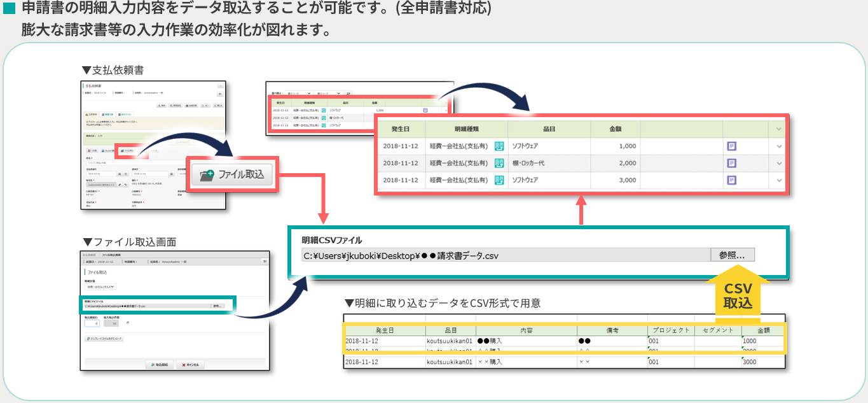
Task: Click the テンプレートファイルをダウンロード button
Action: pyautogui.click(x=104, y=339)
